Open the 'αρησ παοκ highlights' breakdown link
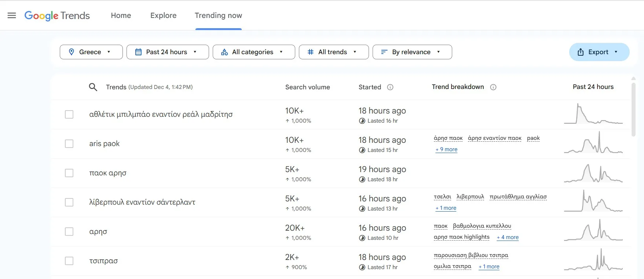Screen dimensions: 644x279 coord(461,237)
